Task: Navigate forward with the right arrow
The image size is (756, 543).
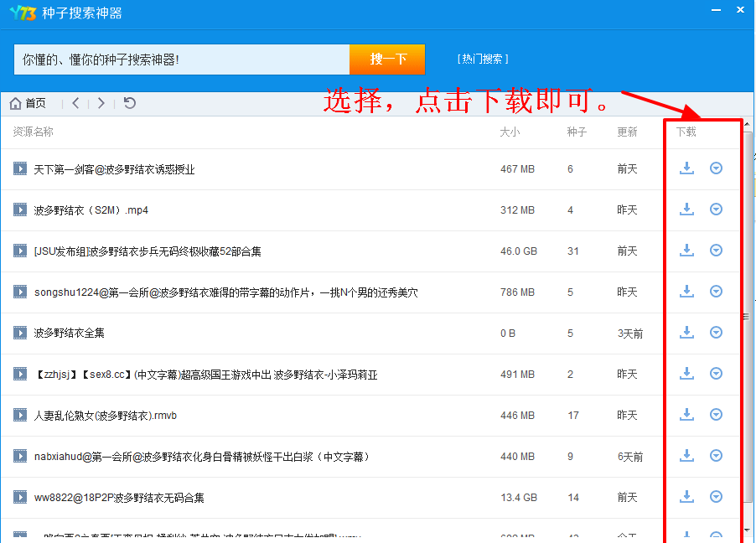Action: click(x=101, y=103)
